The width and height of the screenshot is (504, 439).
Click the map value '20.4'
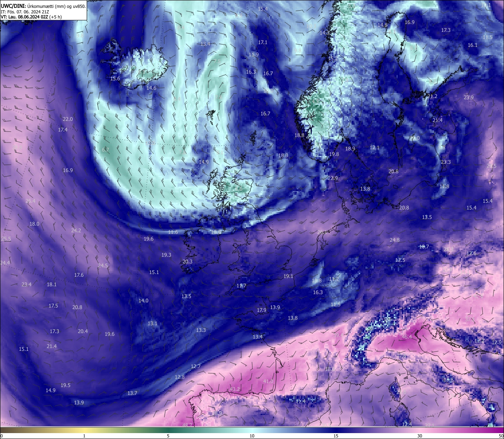click(83, 331)
